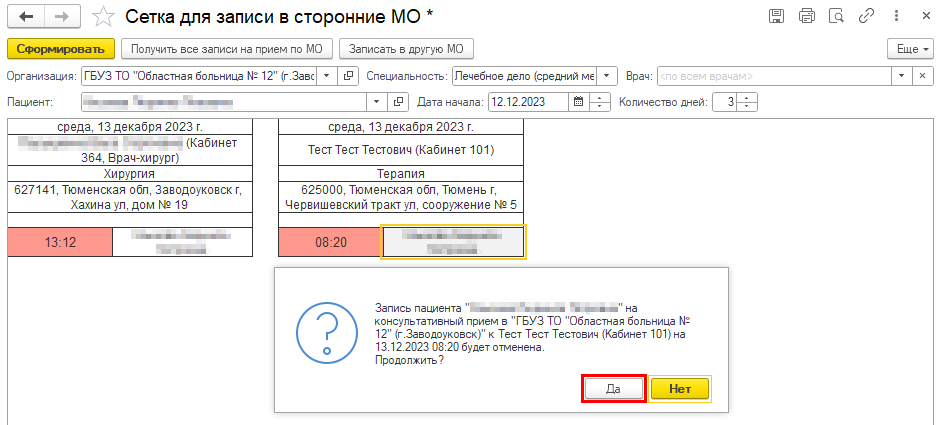Image resolution: width=943 pixels, height=425 pixels.
Task: Open the Организация record with open-form icon
Action: coord(348,76)
